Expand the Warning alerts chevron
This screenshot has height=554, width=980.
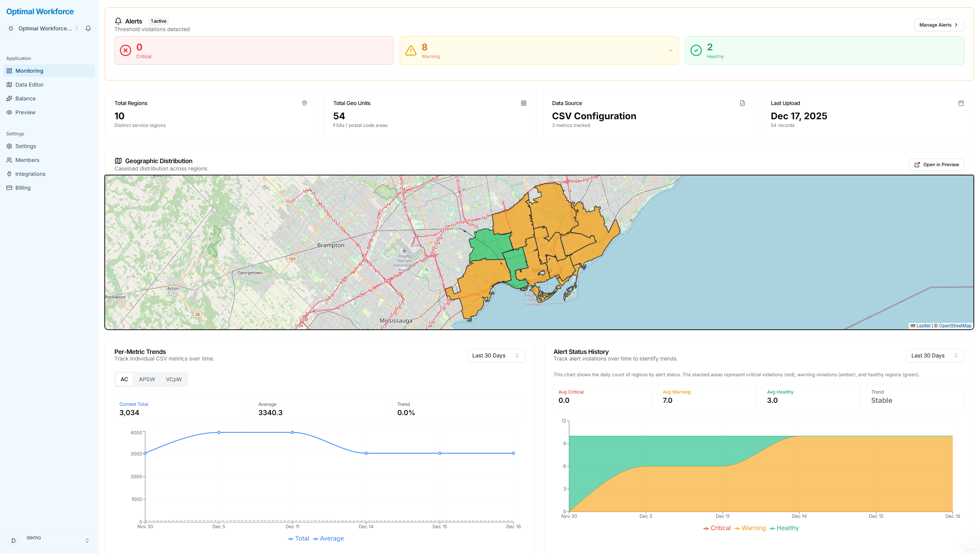(x=670, y=50)
